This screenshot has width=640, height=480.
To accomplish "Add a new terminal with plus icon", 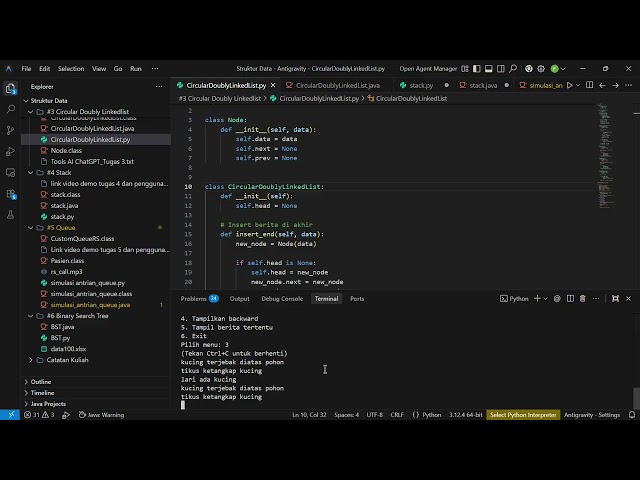I will [537, 299].
